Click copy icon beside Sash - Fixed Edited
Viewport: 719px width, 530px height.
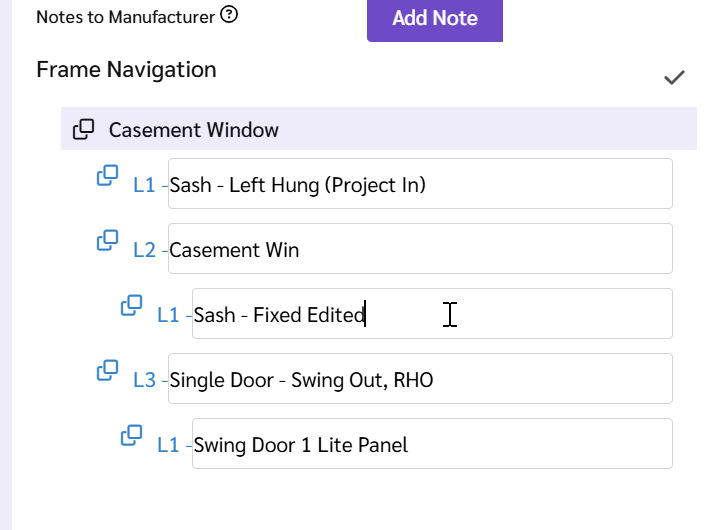click(131, 305)
